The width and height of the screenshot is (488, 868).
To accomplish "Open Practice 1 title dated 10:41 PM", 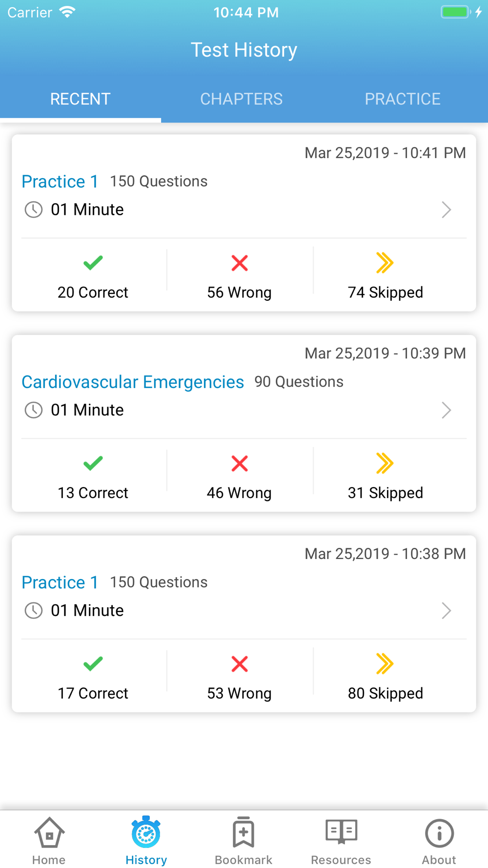I will pyautogui.click(x=60, y=182).
